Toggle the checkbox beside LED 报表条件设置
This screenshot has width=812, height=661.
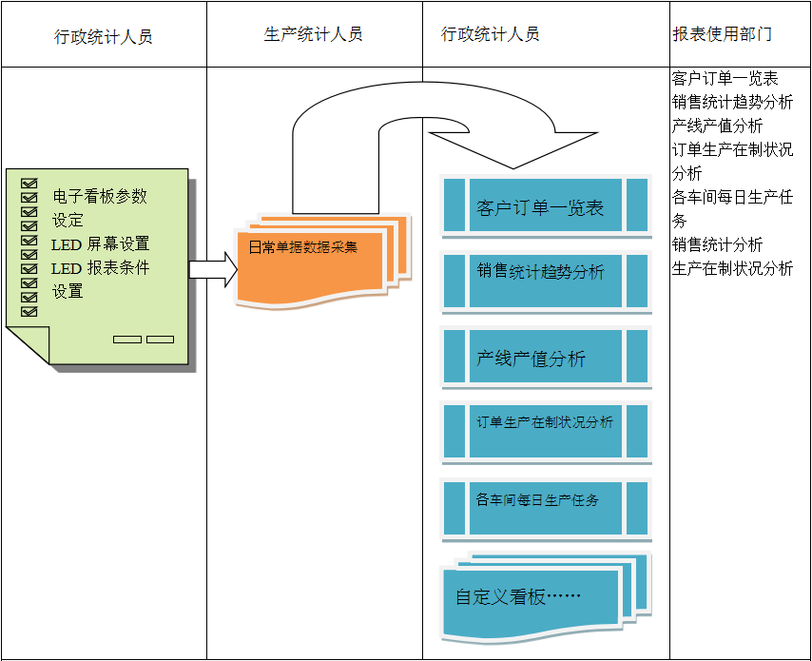tap(29, 268)
